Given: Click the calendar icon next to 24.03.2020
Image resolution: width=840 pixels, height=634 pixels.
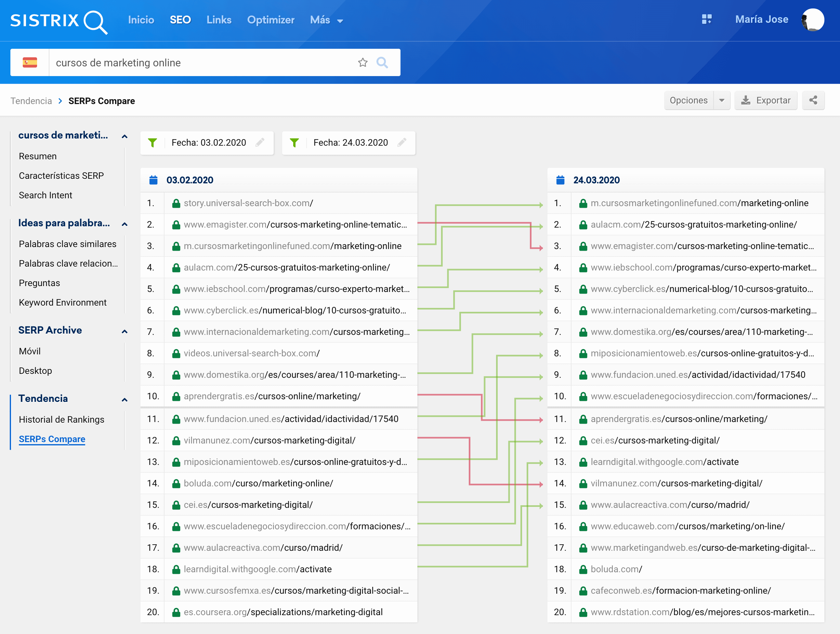Looking at the screenshot, I should coord(560,180).
